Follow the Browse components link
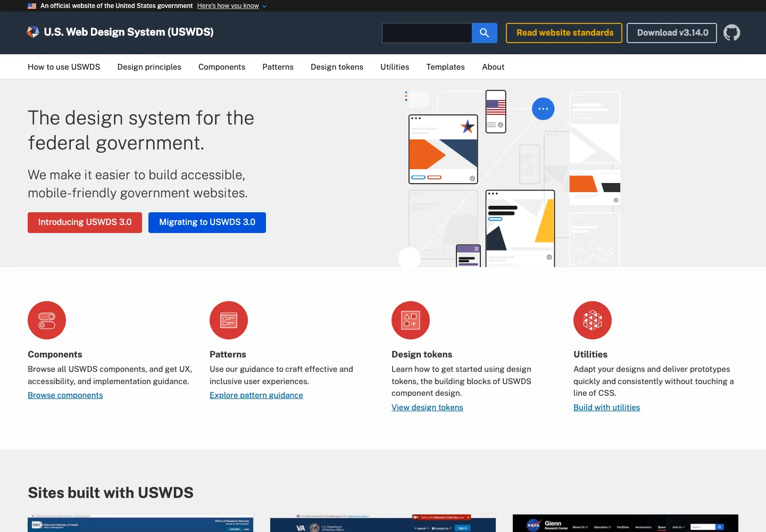The image size is (766, 532). (x=65, y=395)
